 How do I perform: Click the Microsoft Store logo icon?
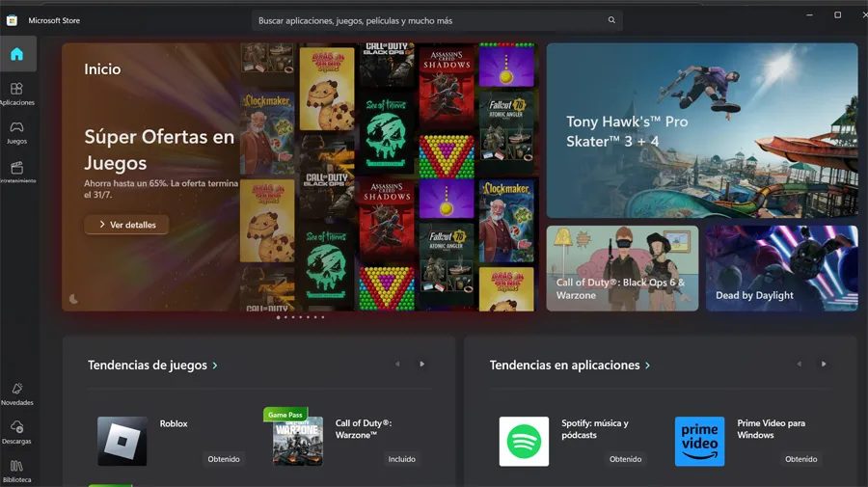point(12,20)
